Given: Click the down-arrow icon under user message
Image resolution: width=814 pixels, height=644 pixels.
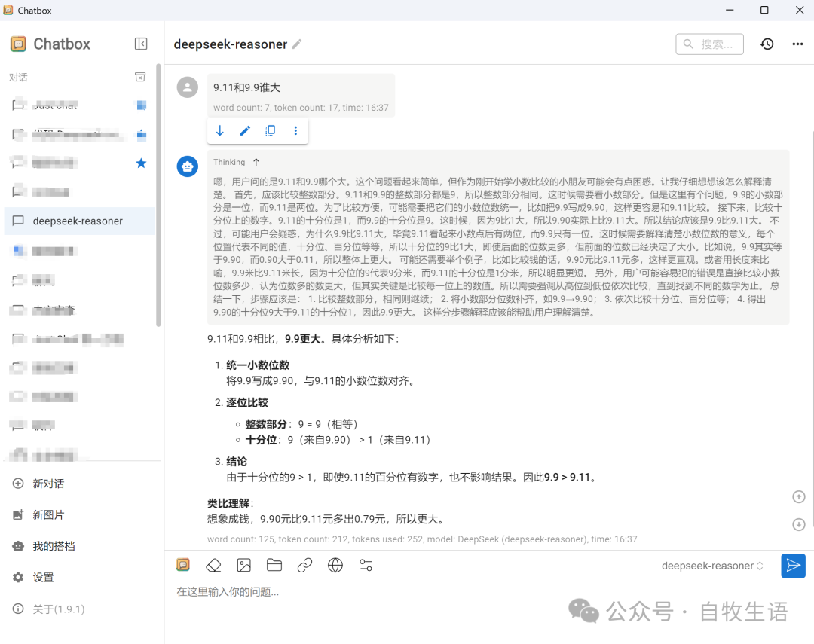Looking at the screenshot, I should 219,131.
